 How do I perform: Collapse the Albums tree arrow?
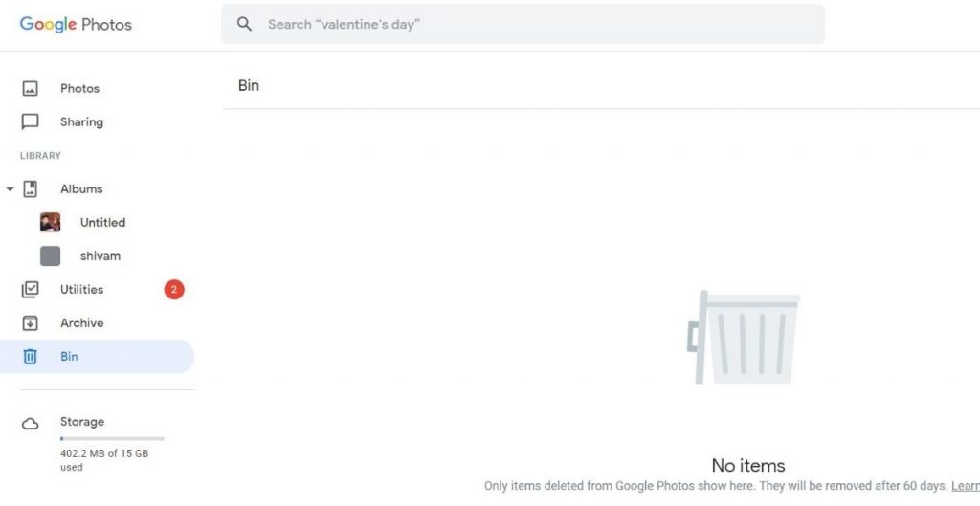[10, 189]
